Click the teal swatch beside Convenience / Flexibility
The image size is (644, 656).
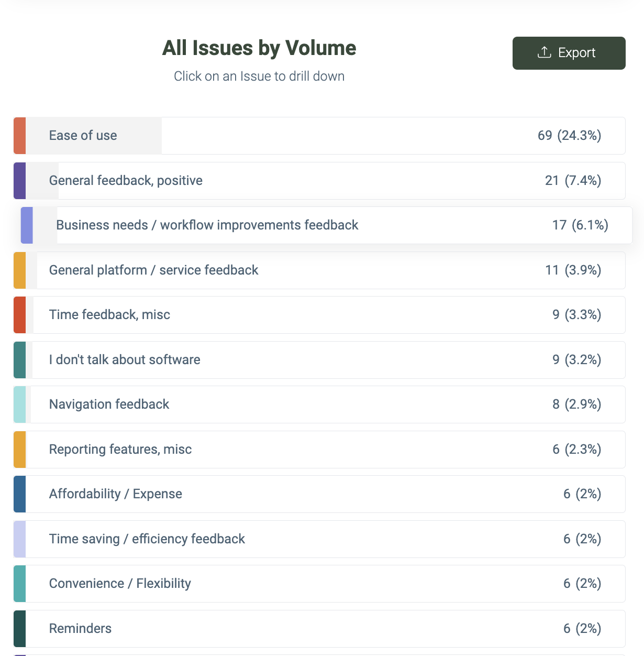[19, 584]
